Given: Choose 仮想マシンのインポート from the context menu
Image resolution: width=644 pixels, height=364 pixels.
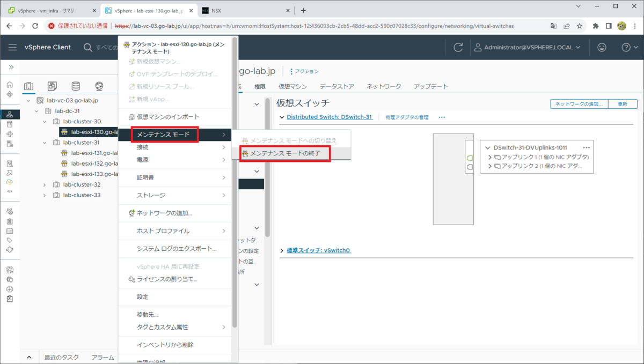Looking at the screenshot, I should tap(175, 117).
